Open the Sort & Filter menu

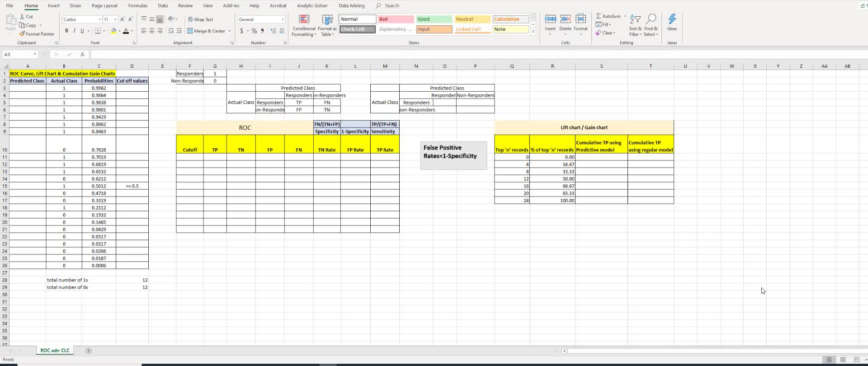pos(635,25)
